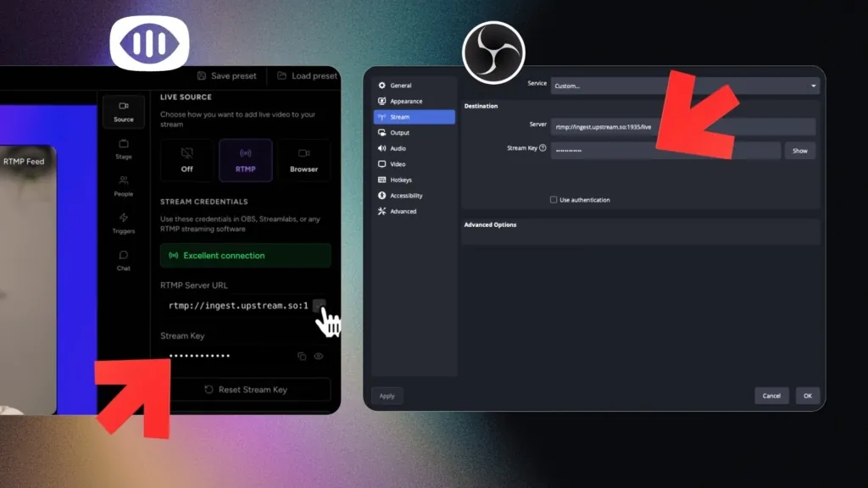Open Advanced settings in OBS

coord(414,211)
